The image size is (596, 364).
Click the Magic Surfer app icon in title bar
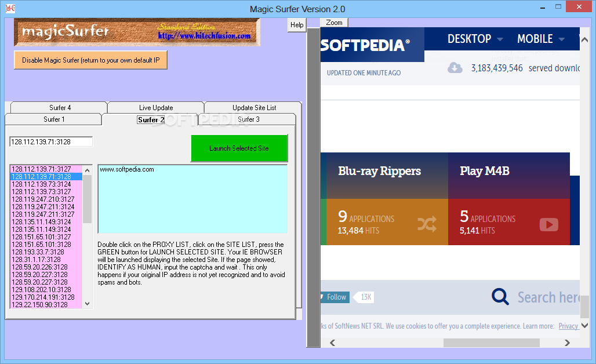(x=10, y=8)
